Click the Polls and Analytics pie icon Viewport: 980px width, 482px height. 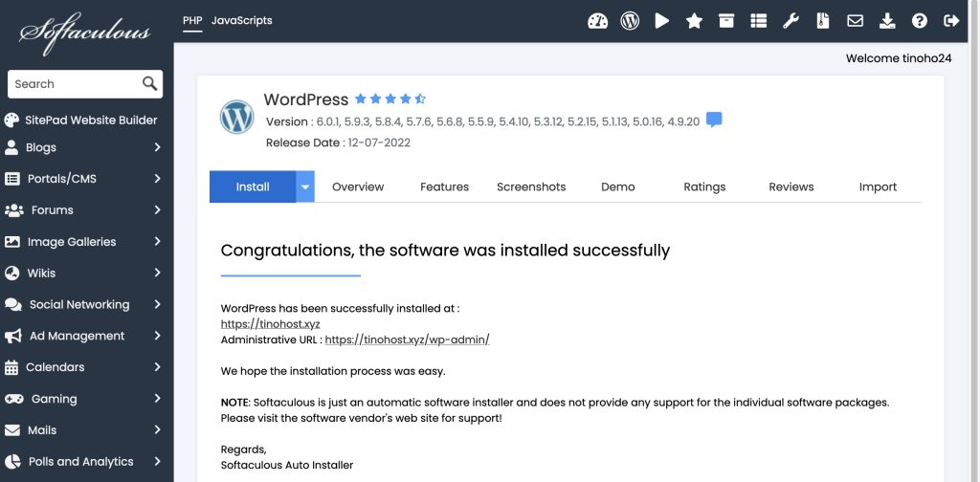11,461
